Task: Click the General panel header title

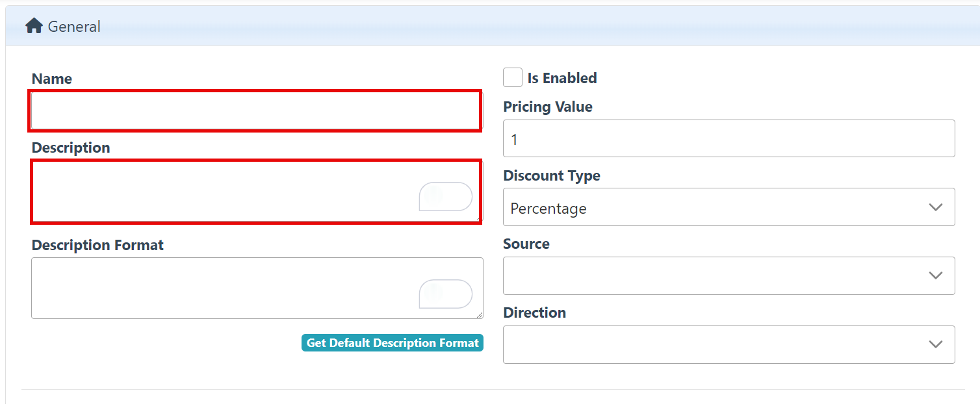Action: pyautogui.click(x=74, y=27)
